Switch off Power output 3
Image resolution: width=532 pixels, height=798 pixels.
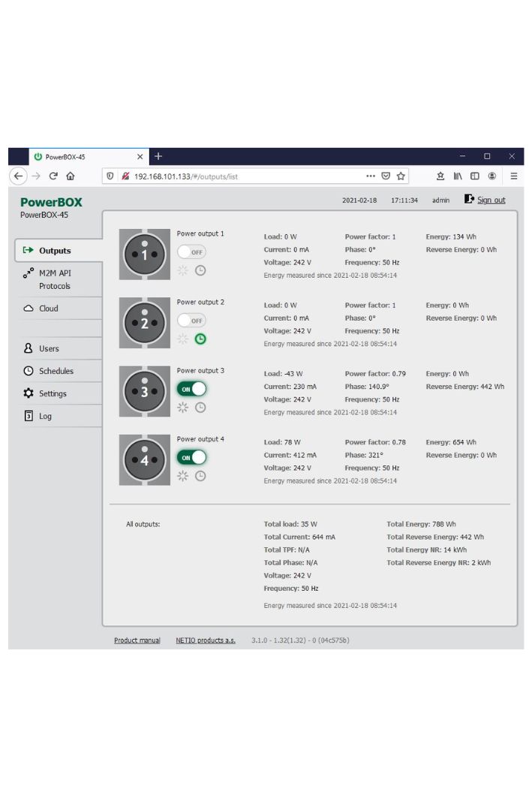(191, 389)
